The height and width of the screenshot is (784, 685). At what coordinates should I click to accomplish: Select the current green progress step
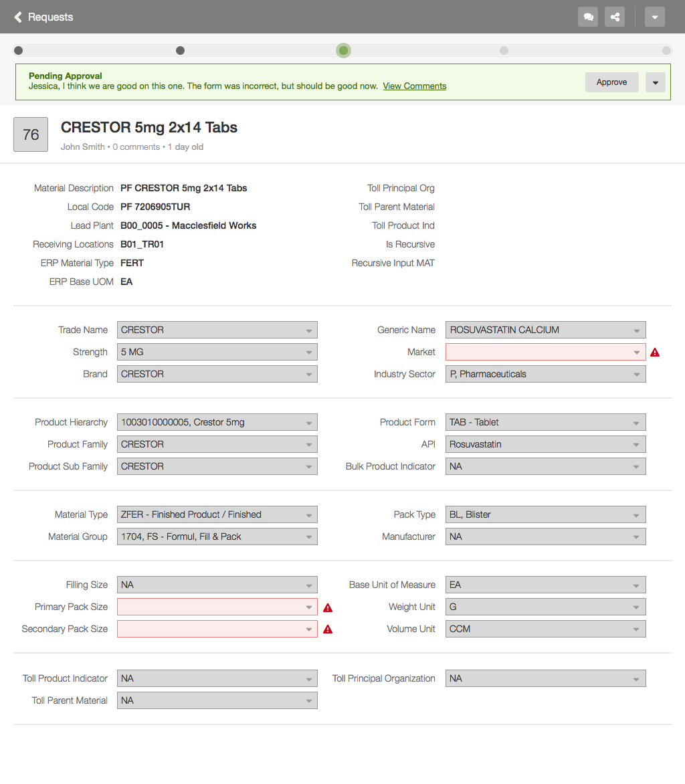[x=343, y=51]
